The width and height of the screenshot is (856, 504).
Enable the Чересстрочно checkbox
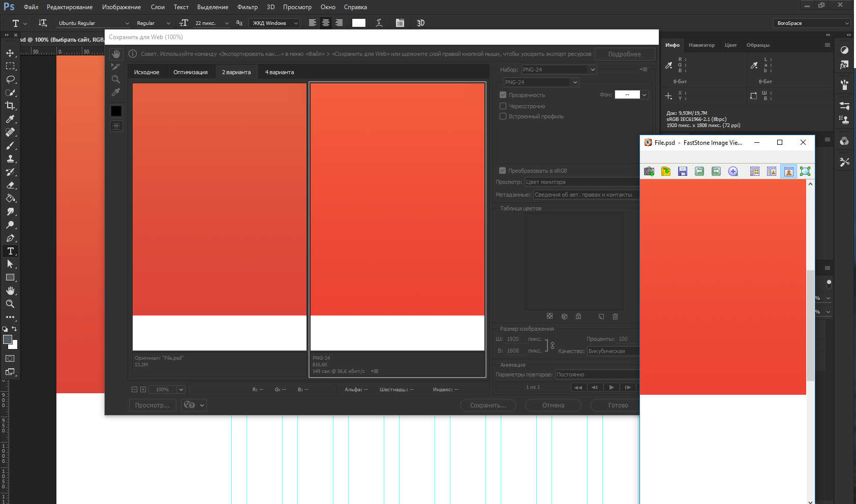pyautogui.click(x=503, y=106)
